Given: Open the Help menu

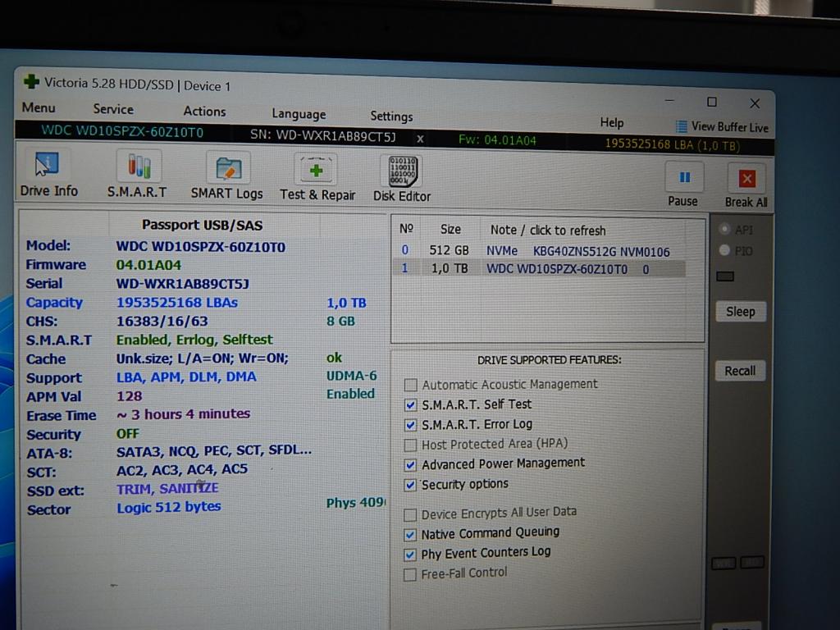Looking at the screenshot, I should (612, 123).
